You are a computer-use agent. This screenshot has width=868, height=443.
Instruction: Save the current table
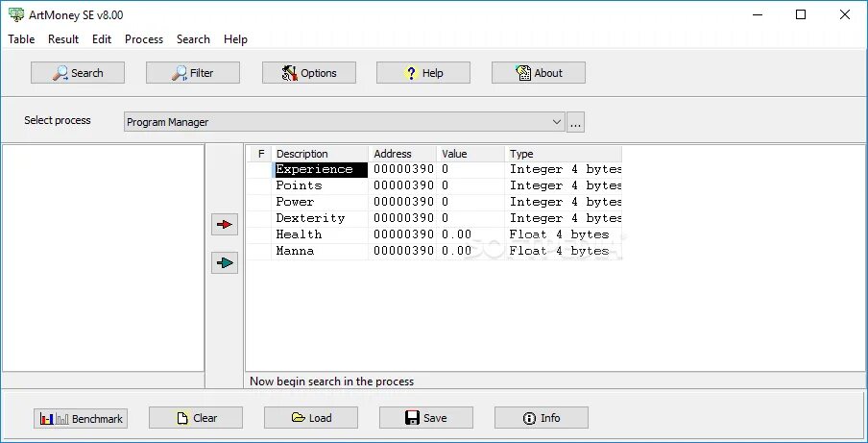click(426, 418)
